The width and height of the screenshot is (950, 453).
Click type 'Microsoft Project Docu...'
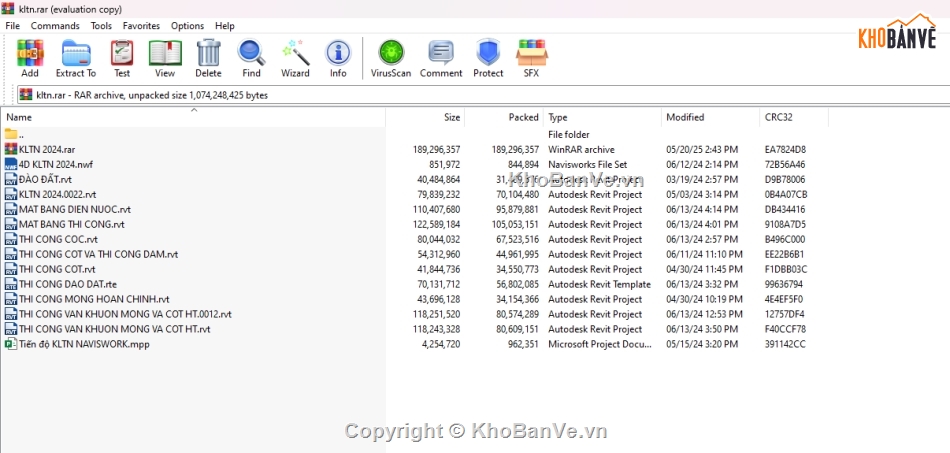click(x=600, y=344)
